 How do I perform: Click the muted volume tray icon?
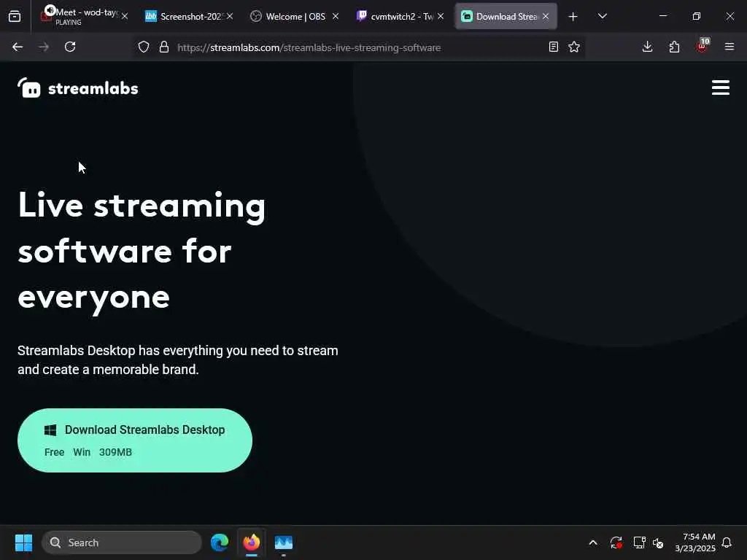click(658, 542)
